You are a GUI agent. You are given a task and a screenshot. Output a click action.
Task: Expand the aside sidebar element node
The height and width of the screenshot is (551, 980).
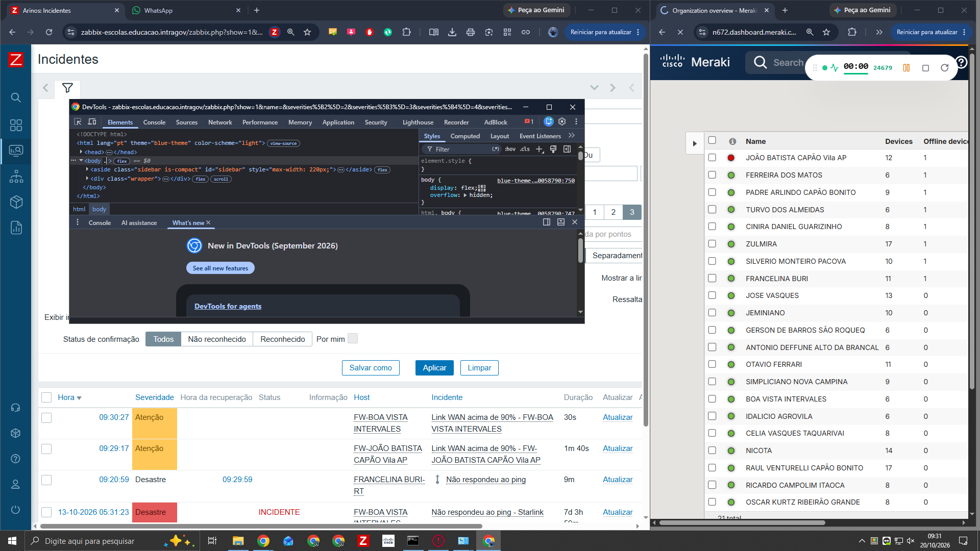[x=87, y=169]
